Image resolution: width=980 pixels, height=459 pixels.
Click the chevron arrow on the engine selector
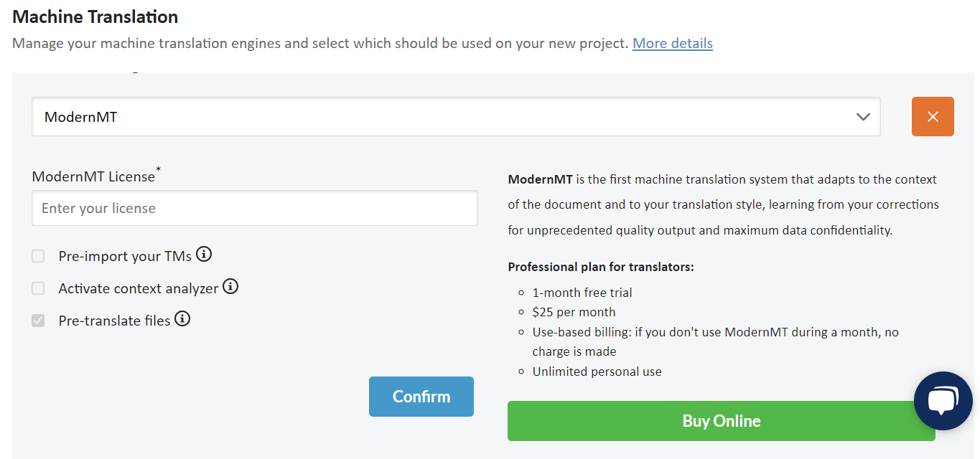point(863,117)
